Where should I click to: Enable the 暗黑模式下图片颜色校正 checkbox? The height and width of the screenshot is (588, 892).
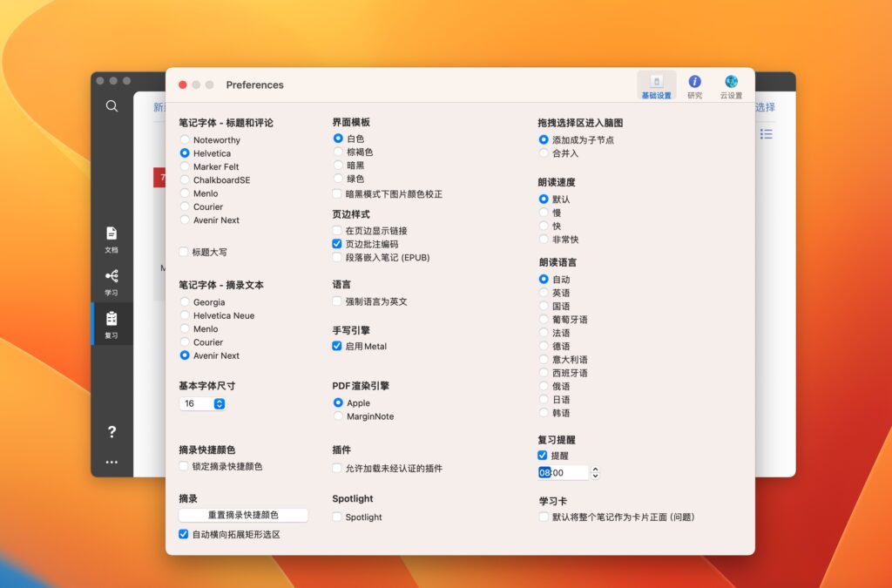(x=336, y=193)
